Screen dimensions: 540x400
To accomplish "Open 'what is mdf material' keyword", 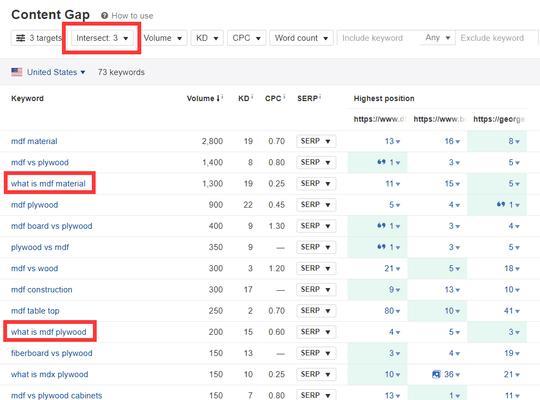I will coord(48,184).
